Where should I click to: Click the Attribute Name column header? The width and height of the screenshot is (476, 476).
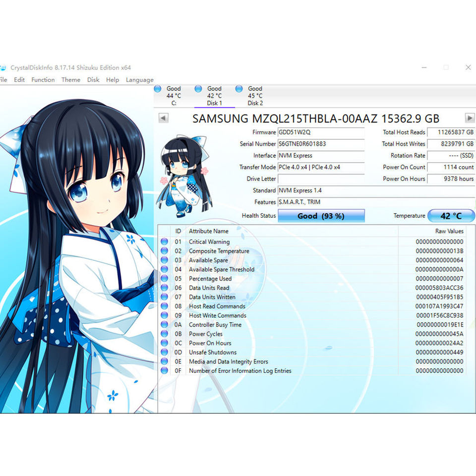point(209,232)
